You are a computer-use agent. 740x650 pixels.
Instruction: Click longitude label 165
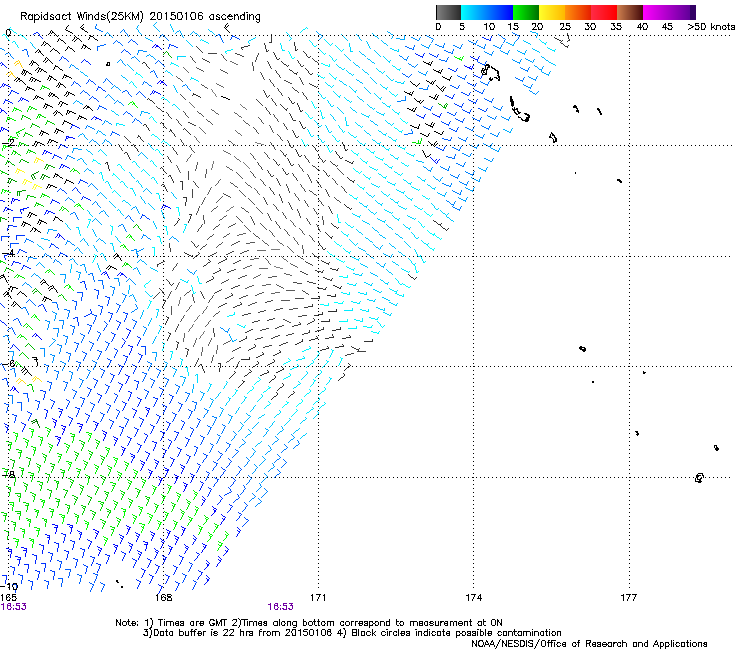coord(8,598)
